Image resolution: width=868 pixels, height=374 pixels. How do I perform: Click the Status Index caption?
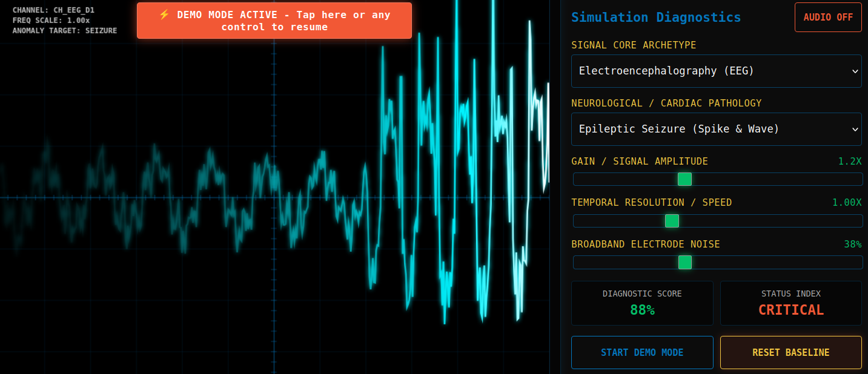coord(791,294)
